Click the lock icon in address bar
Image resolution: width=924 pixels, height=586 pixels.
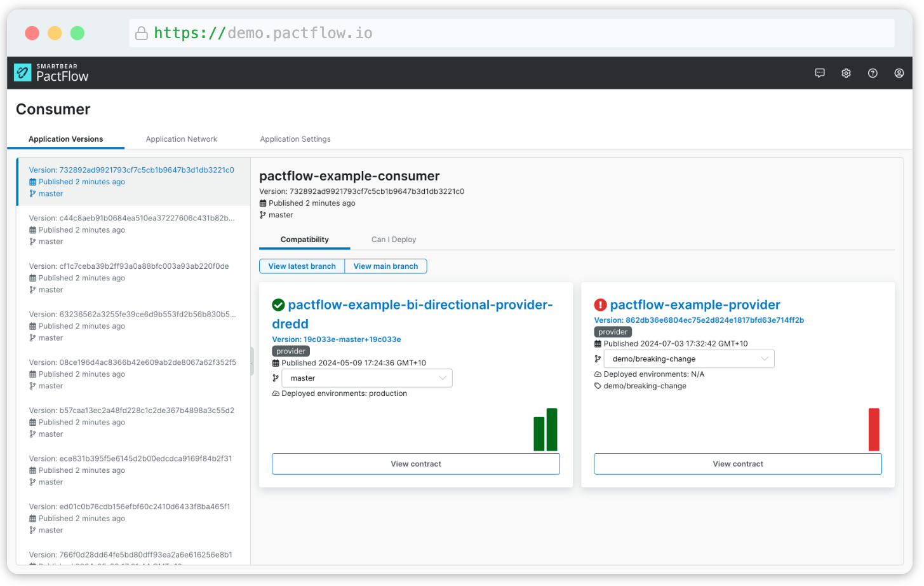tap(142, 33)
